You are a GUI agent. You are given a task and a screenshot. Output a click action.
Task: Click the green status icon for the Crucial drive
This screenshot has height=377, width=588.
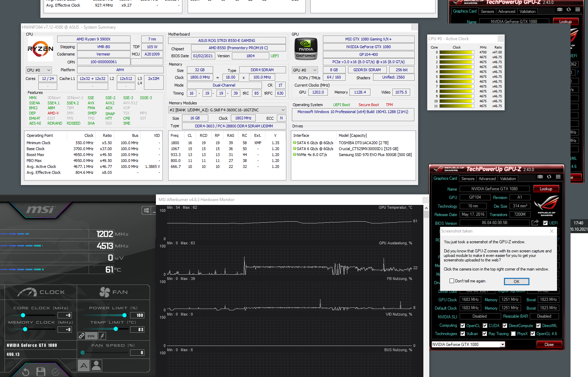295,149
